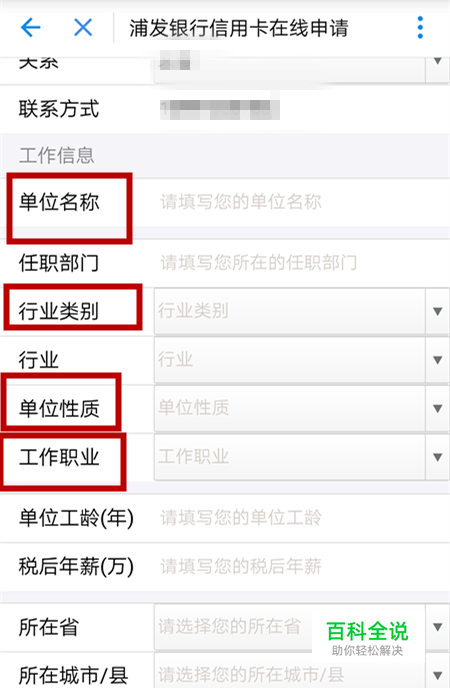450x688 pixels.
Task: Select the 单位性质 combo box
Action: click(x=290, y=408)
